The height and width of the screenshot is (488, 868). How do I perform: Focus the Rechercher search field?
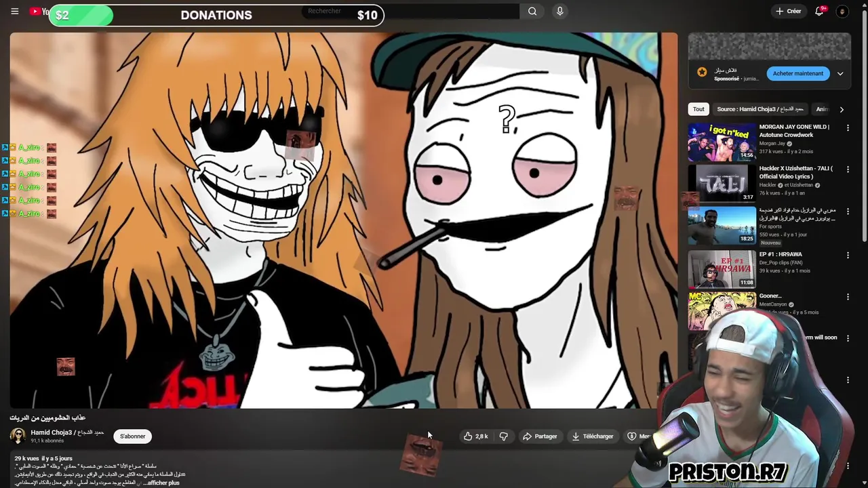(410, 11)
